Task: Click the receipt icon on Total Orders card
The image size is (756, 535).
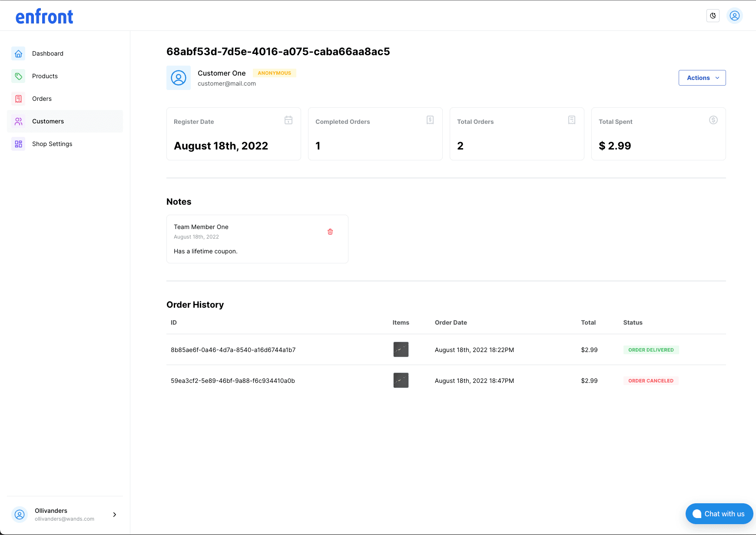Action: (x=571, y=120)
